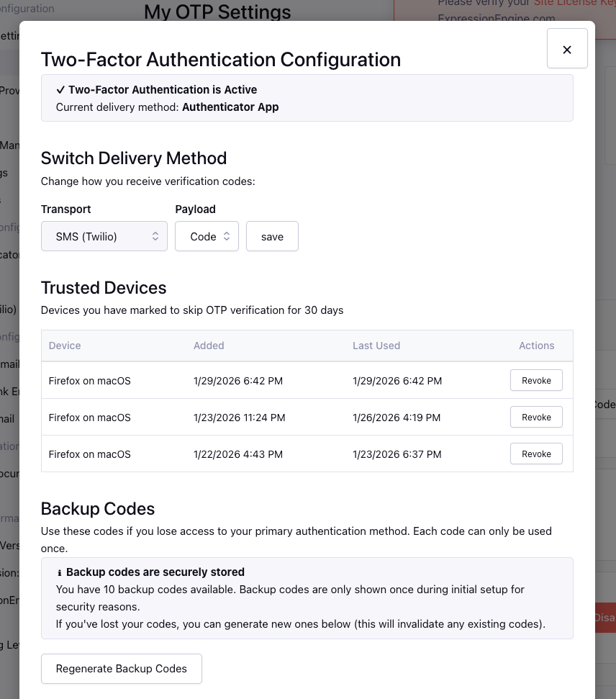Click Regenerate Backup Codes
The width and height of the screenshot is (616, 699).
click(x=122, y=668)
